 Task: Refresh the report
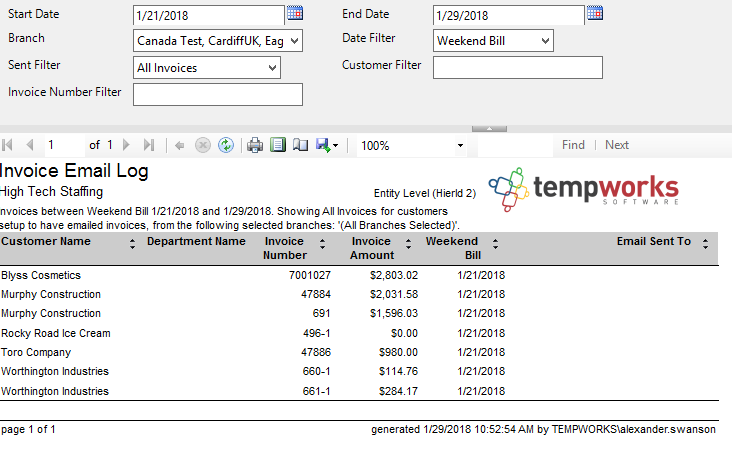(x=226, y=146)
